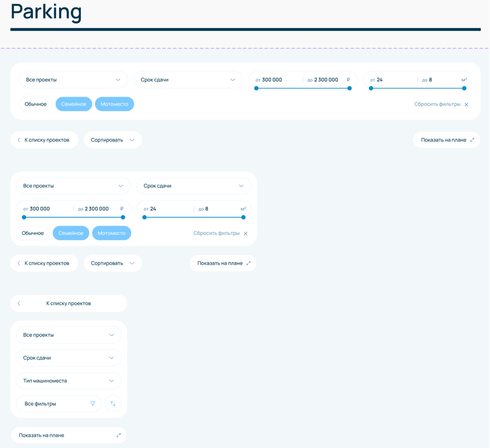
Task: Click the funnel icon in Все фильтры
Action: point(93,404)
